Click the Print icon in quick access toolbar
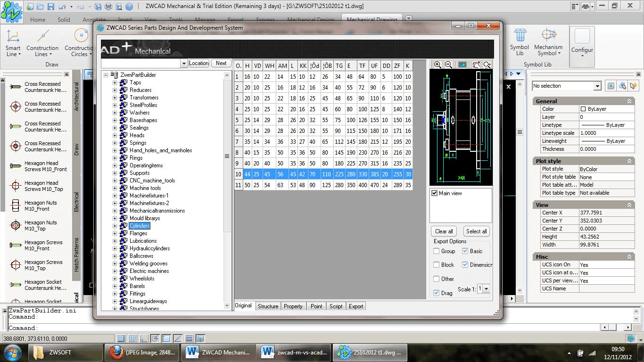 click(108, 7)
